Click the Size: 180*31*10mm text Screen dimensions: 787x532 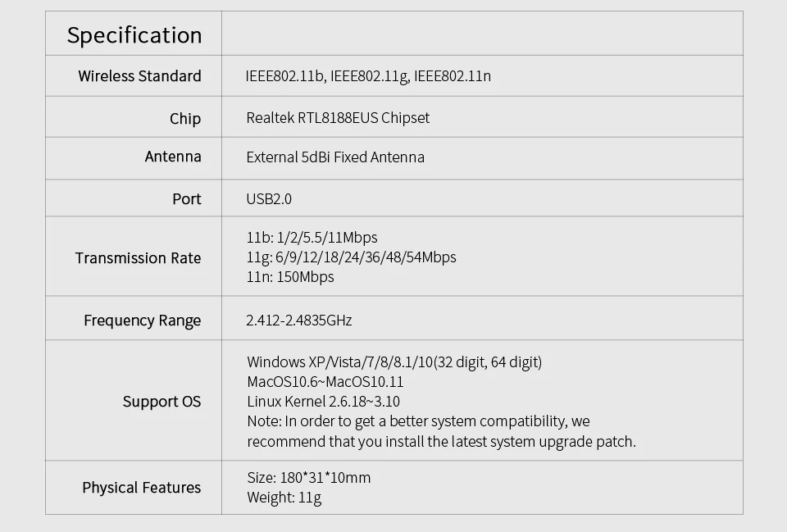coord(309,478)
